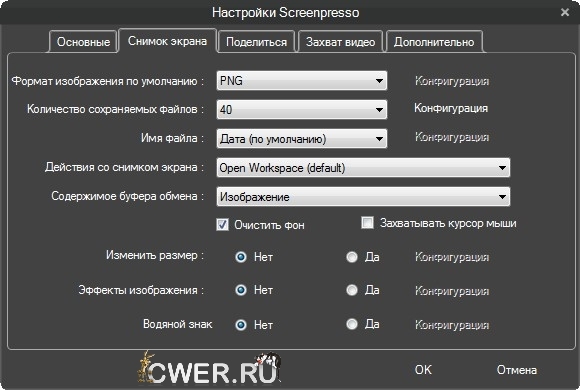Select Да for Водяной знак
Screen dimensions: 580x390
(x=352, y=324)
